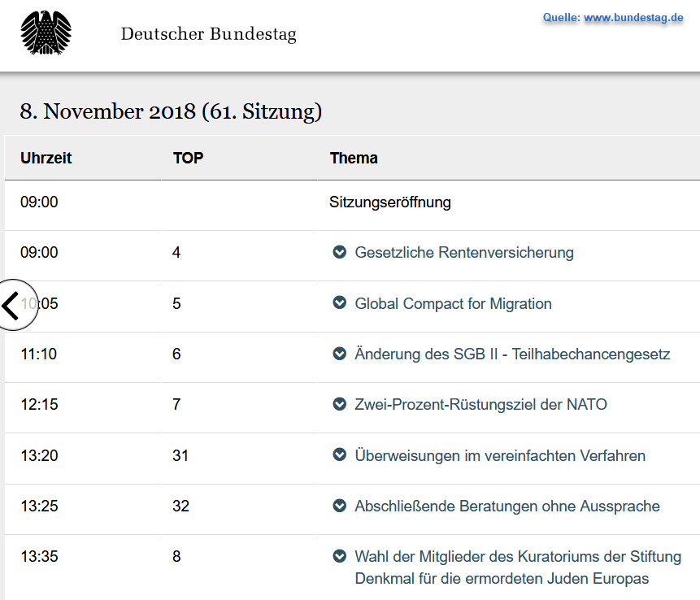Open Abschließende Beratungen ohne Aussprache link

(507, 507)
